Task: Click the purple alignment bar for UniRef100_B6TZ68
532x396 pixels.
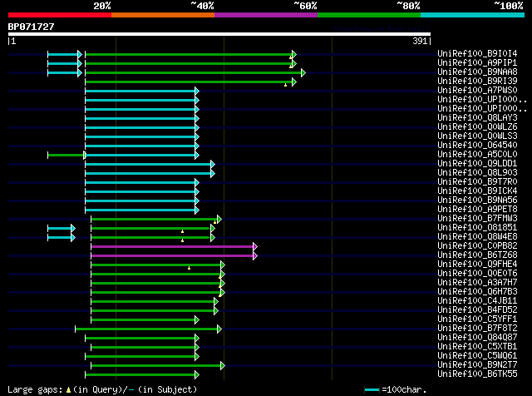Action: (172, 255)
